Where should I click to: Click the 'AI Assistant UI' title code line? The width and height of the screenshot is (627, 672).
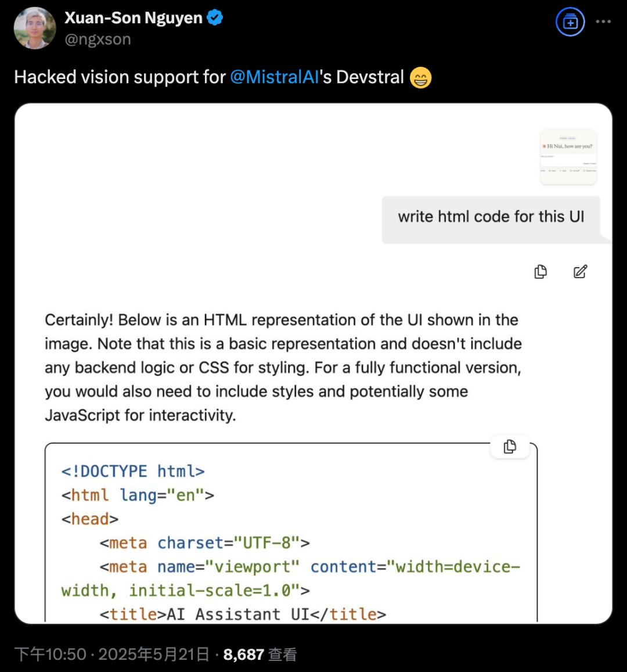243,614
